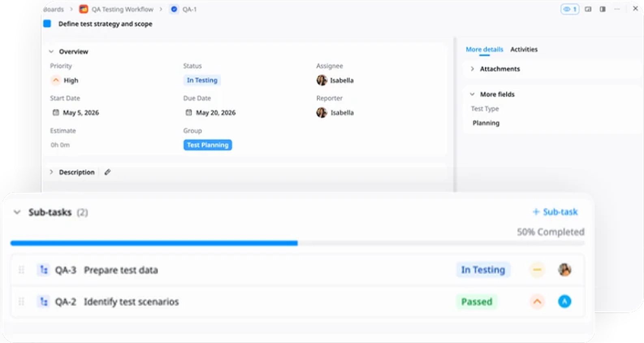Close the issue detail panel
The image size is (644, 343).
635,9
